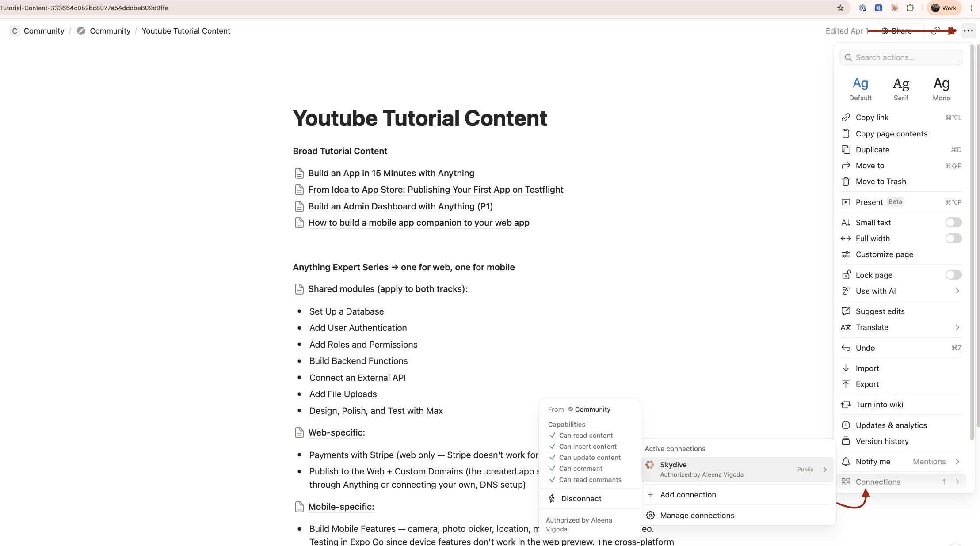Image resolution: width=980 pixels, height=546 pixels.
Task: Click the Skydive connection logo
Action: [650, 465]
